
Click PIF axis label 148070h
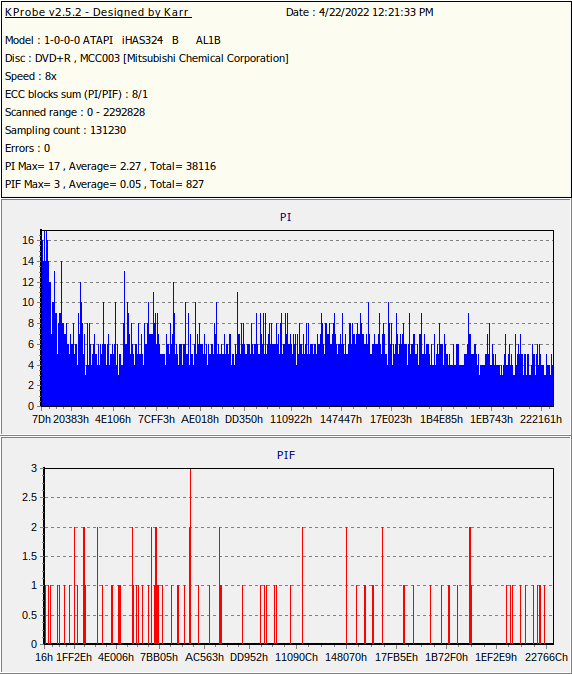(346, 657)
